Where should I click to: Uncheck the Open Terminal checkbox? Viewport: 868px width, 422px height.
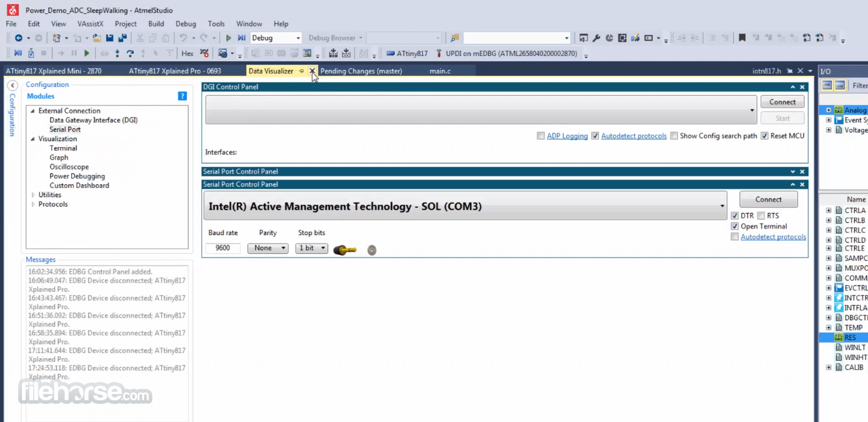click(734, 226)
